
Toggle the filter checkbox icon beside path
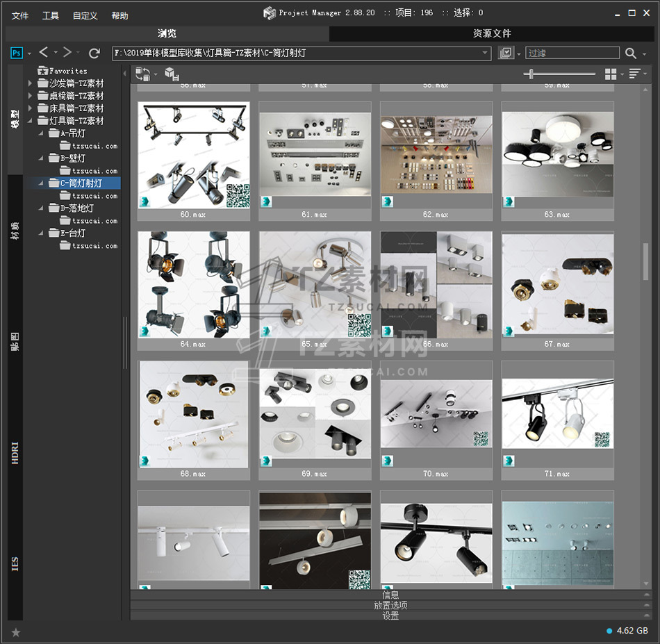click(506, 53)
